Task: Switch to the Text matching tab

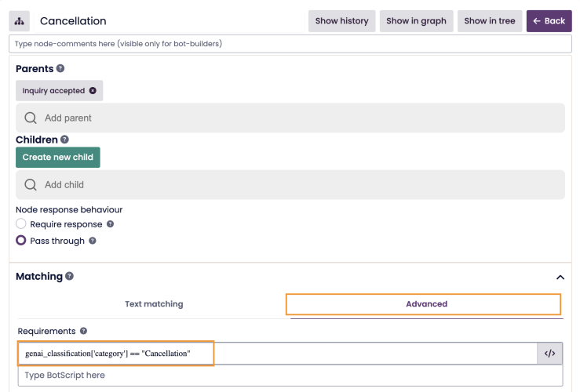Action: pyautogui.click(x=154, y=304)
